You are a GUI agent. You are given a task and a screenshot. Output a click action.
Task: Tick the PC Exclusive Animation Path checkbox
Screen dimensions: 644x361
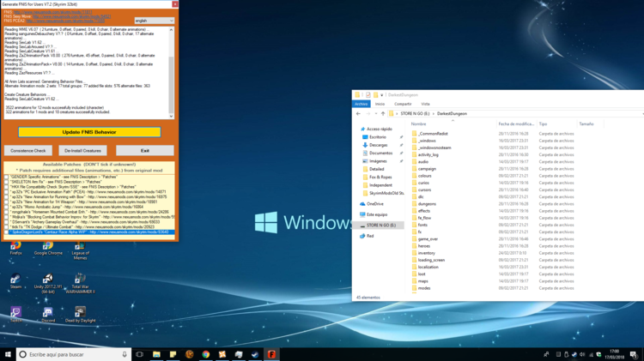(x=6, y=192)
